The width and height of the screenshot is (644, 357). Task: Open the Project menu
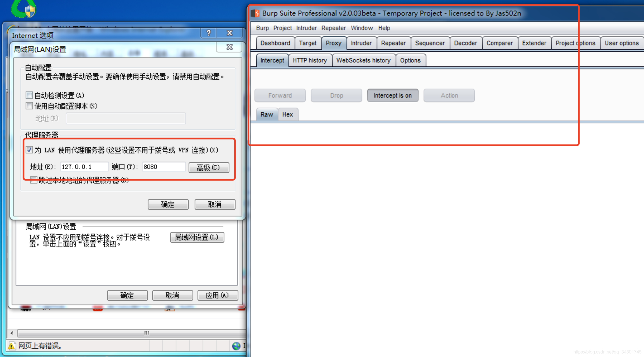282,28
